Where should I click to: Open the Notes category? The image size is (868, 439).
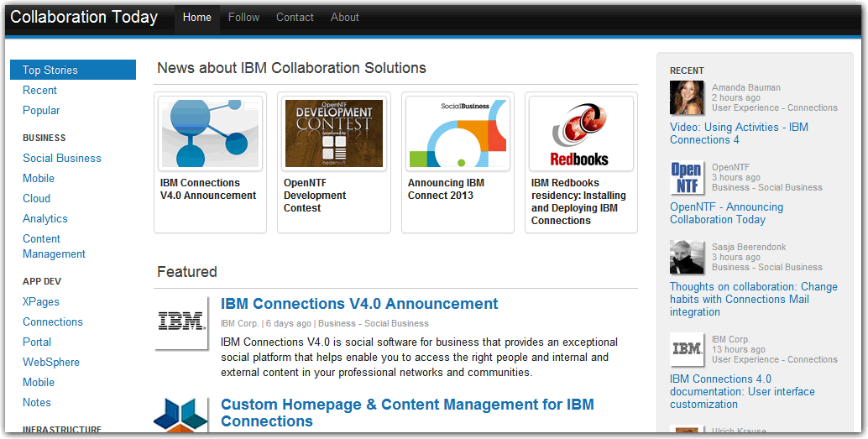[37, 402]
